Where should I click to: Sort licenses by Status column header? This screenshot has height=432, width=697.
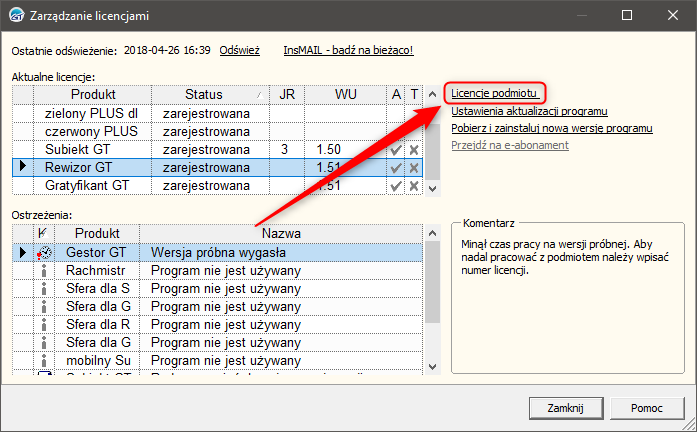[x=210, y=94]
